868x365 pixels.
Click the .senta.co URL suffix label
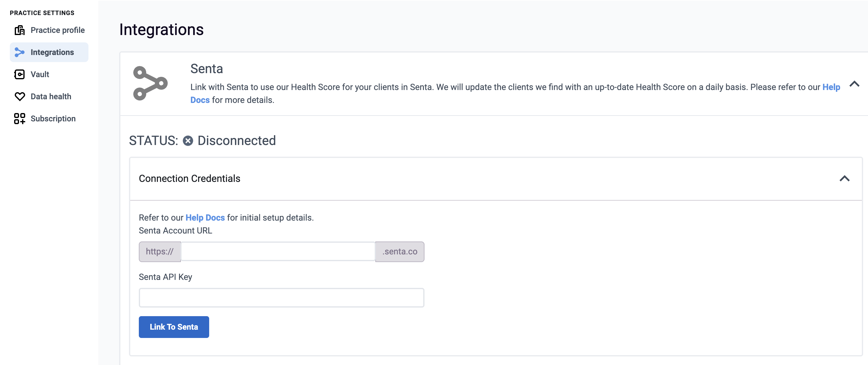point(400,252)
